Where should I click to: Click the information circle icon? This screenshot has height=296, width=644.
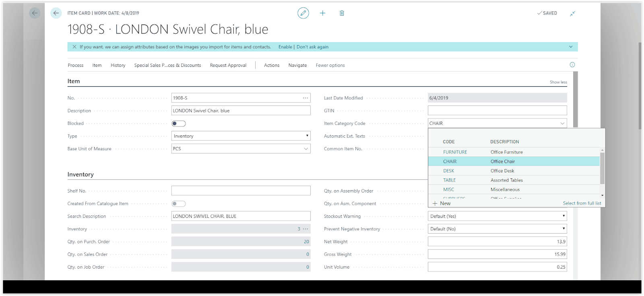(572, 65)
